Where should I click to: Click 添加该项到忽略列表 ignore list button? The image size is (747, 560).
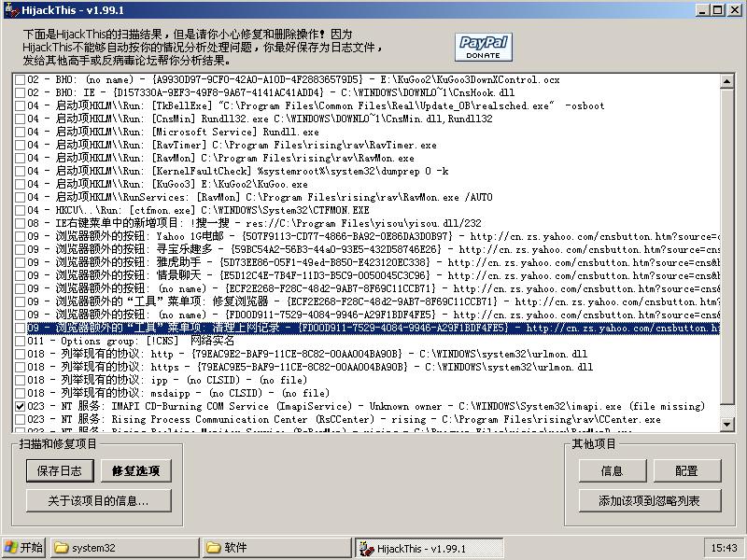click(x=650, y=500)
